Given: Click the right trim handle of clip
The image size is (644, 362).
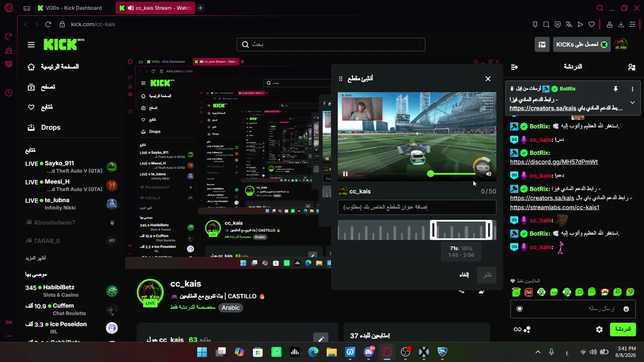Looking at the screenshot, I should click(x=490, y=230).
